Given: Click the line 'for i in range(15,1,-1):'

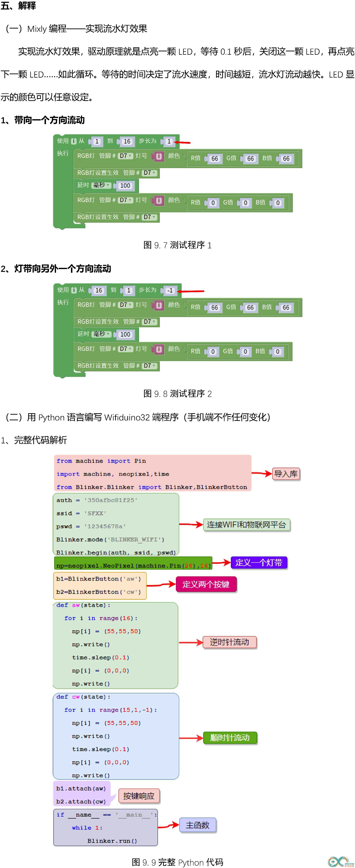Looking at the screenshot, I should pyautogui.click(x=111, y=710).
